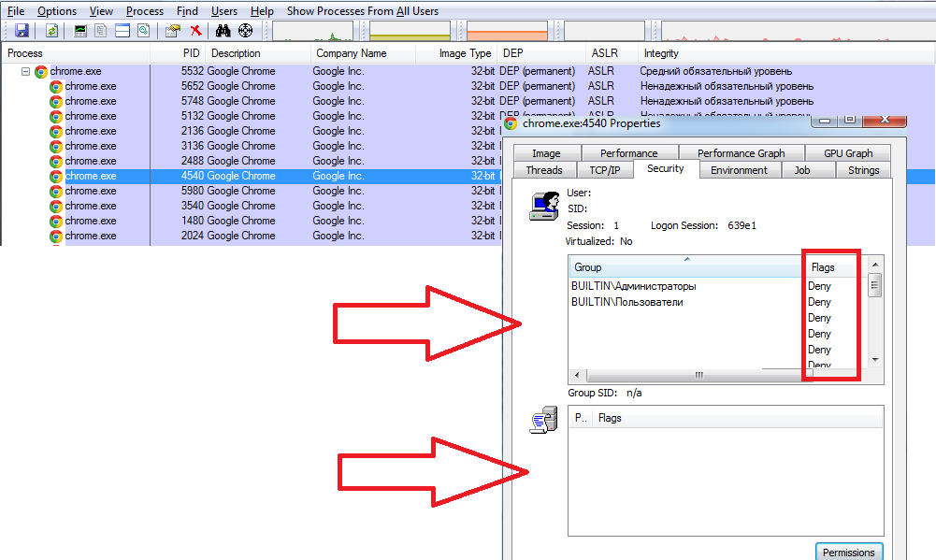This screenshot has height=560, width=936.
Task: Click the group list scroll-down arrow
Action: tap(875, 360)
